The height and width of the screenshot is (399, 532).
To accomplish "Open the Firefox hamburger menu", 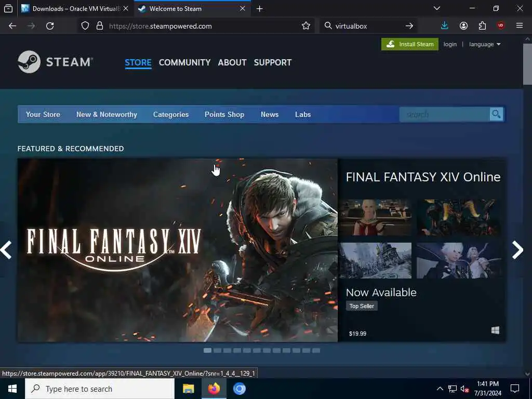I will [x=520, y=26].
